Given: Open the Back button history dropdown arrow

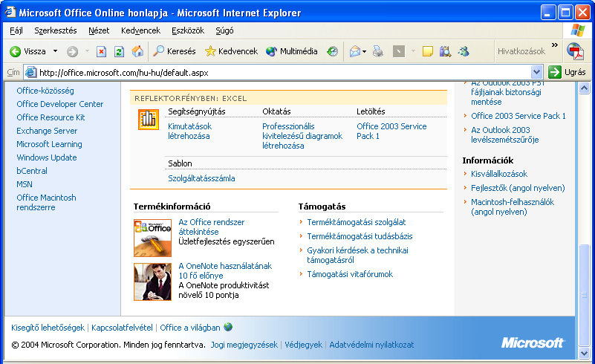Looking at the screenshot, I should (55, 51).
